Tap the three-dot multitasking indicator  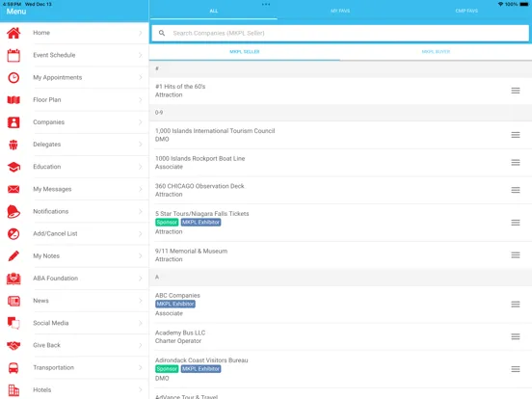[x=266, y=5]
